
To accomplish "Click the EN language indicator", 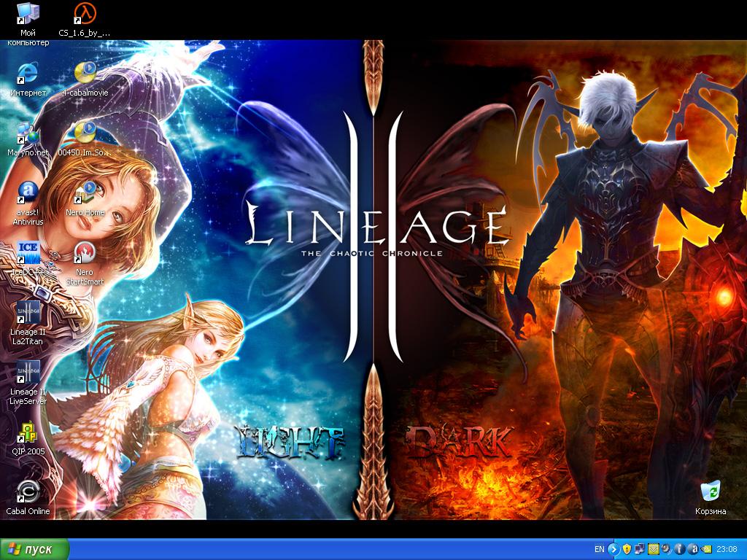I will [x=600, y=549].
